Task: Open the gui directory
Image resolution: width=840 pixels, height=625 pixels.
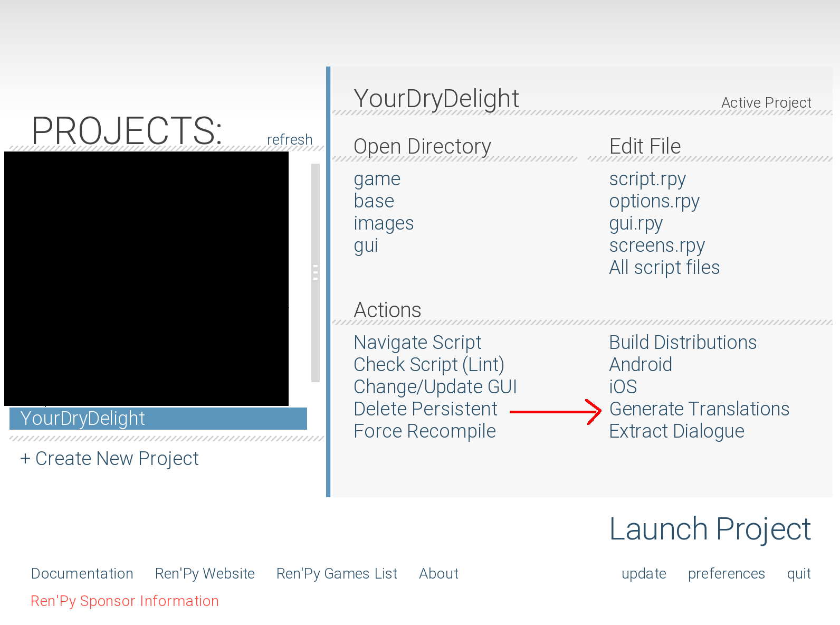Action: click(x=366, y=245)
